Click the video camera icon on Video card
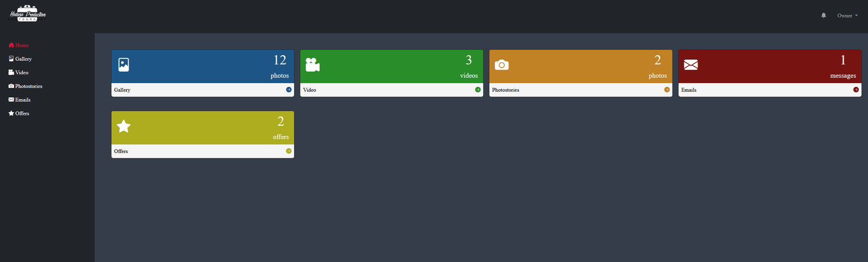Image resolution: width=868 pixels, height=262 pixels. (312, 65)
